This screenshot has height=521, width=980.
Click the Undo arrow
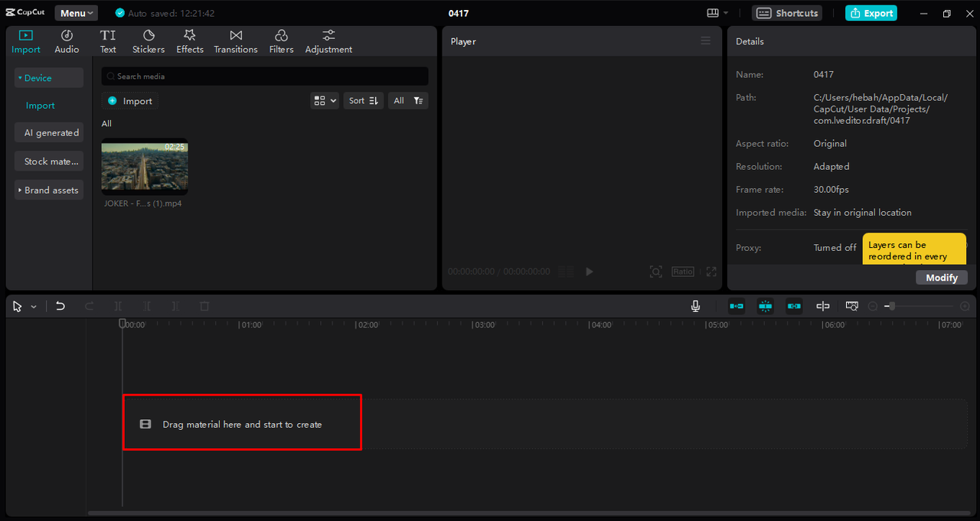tap(60, 306)
